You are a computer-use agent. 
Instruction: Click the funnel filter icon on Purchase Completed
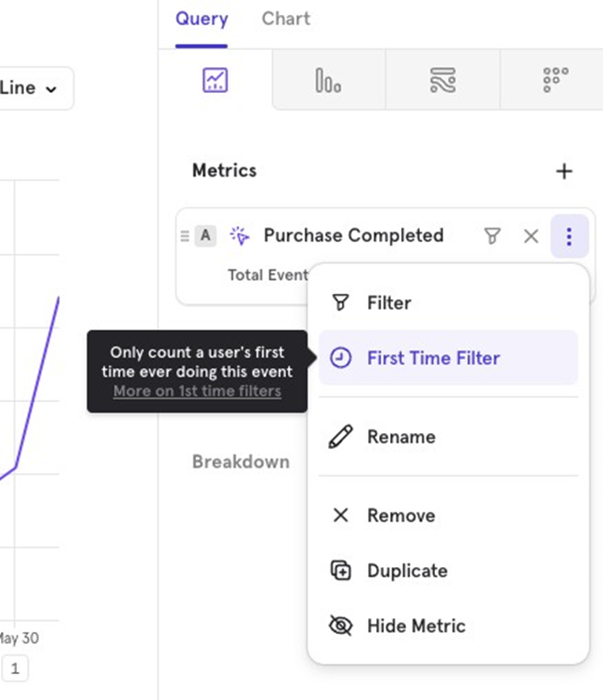pyautogui.click(x=492, y=236)
